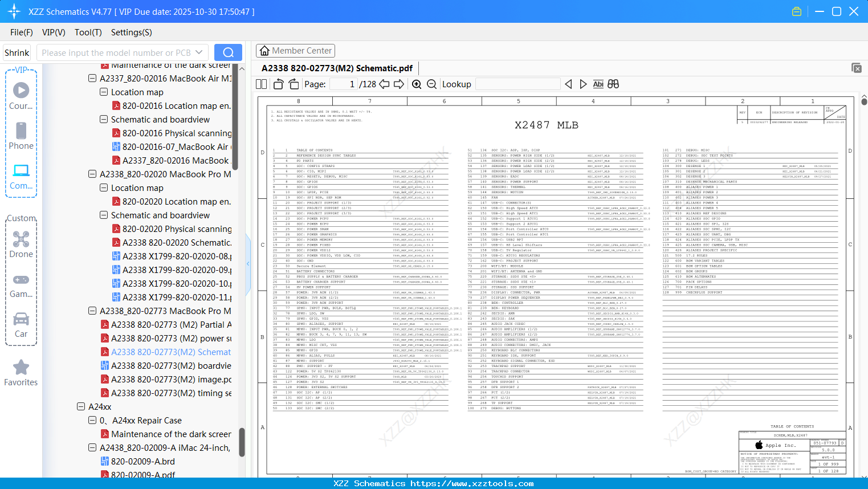
Task: Open the Game console category
Action: [x=21, y=285]
